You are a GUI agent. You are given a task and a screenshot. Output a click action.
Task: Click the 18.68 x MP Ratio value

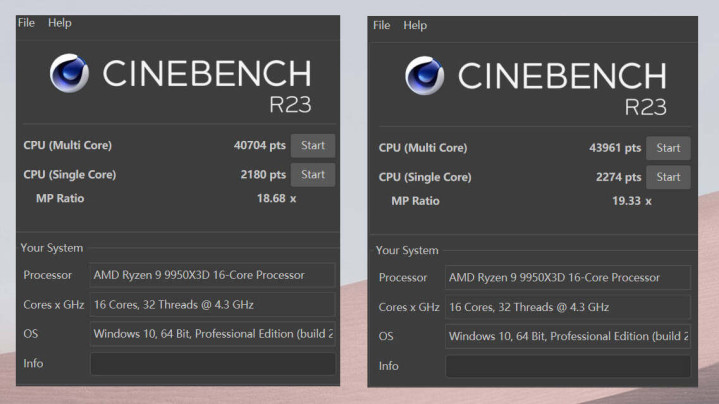click(x=277, y=199)
